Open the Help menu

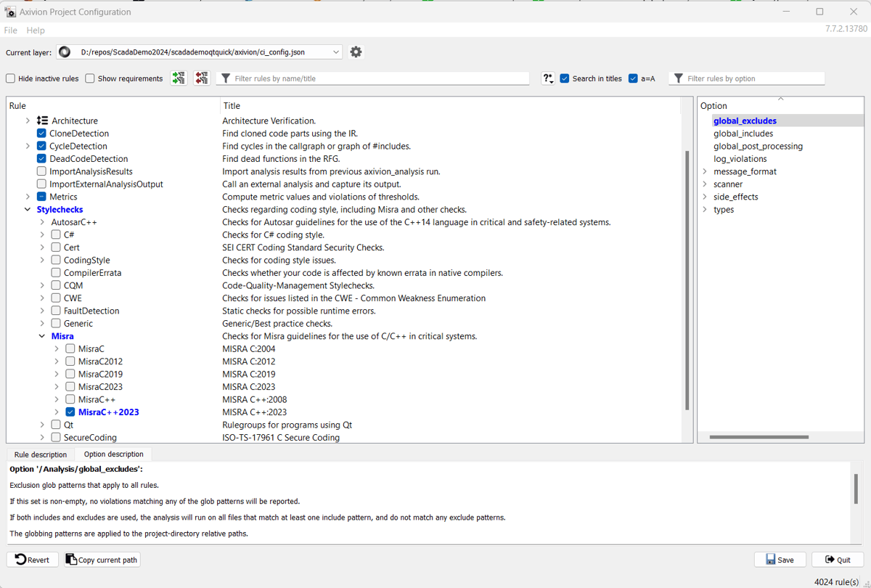point(36,30)
